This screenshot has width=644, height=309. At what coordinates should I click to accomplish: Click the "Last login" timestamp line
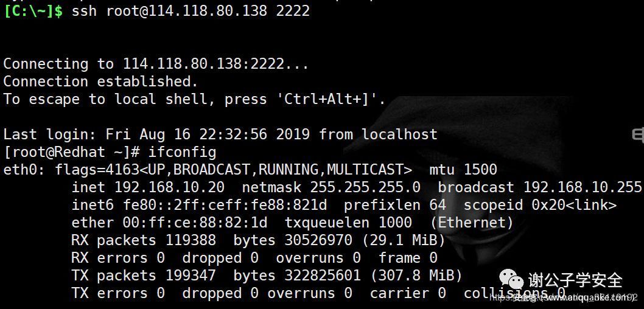220,134
